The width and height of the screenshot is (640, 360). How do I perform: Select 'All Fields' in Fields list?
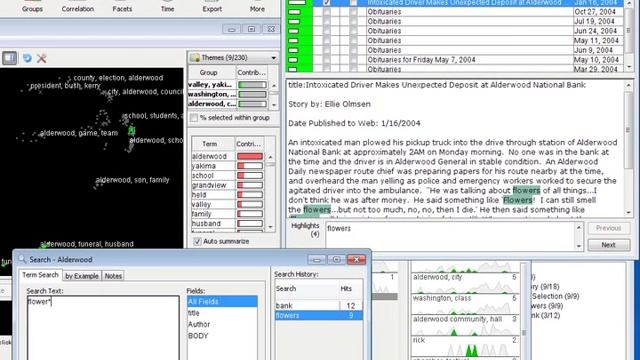tap(222, 301)
